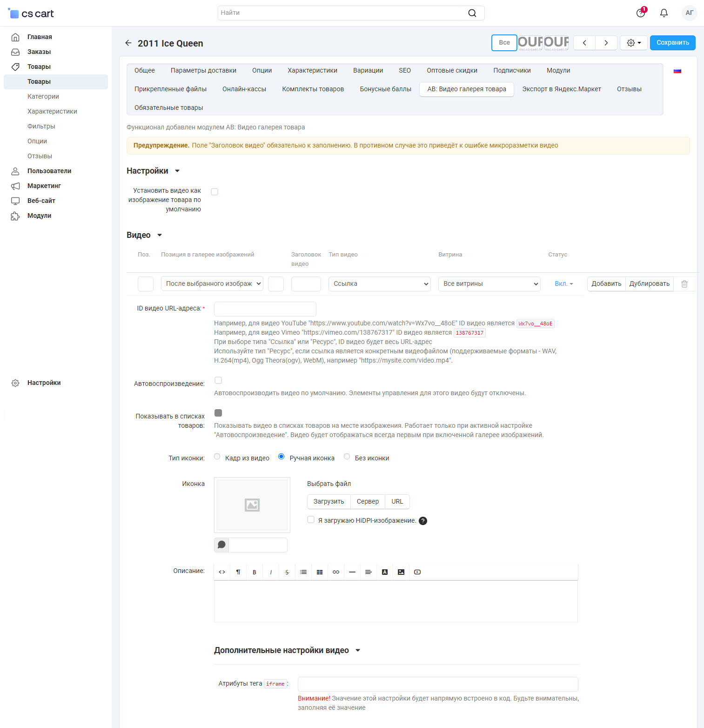Open text alignment options in editor
The height and width of the screenshot is (728, 704).
tap(369, 572)
